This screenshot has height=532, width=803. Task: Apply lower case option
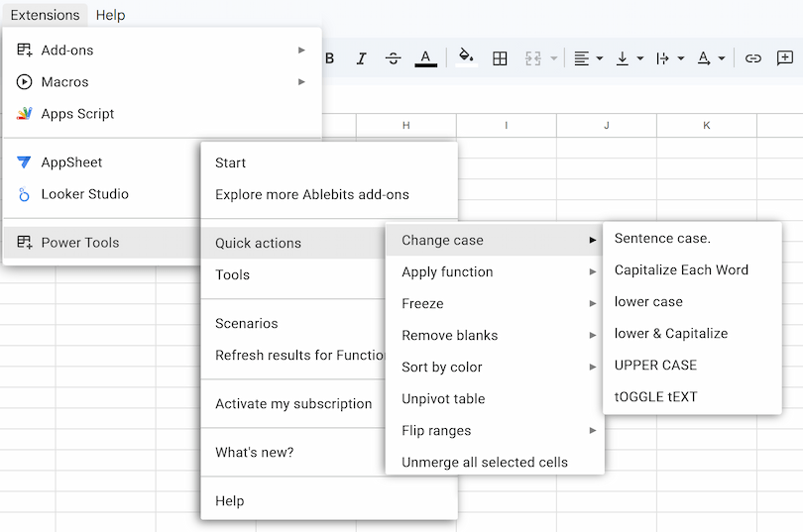tap(692, 301)
